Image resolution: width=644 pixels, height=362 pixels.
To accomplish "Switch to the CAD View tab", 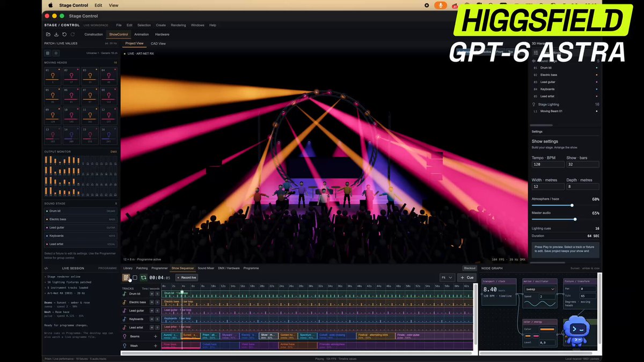I will [x=158, y=43].
